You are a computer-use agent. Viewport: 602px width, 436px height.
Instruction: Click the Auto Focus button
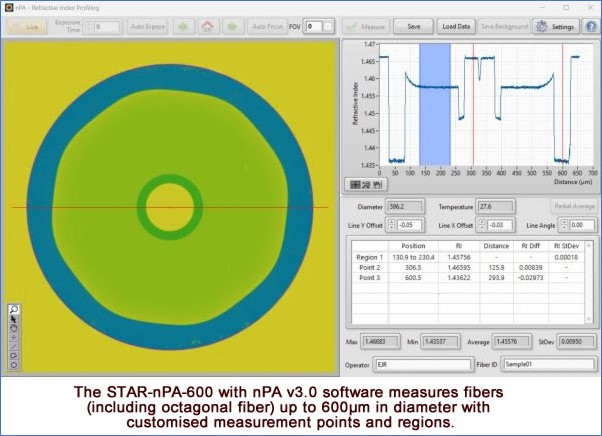[x=267, y=26]
